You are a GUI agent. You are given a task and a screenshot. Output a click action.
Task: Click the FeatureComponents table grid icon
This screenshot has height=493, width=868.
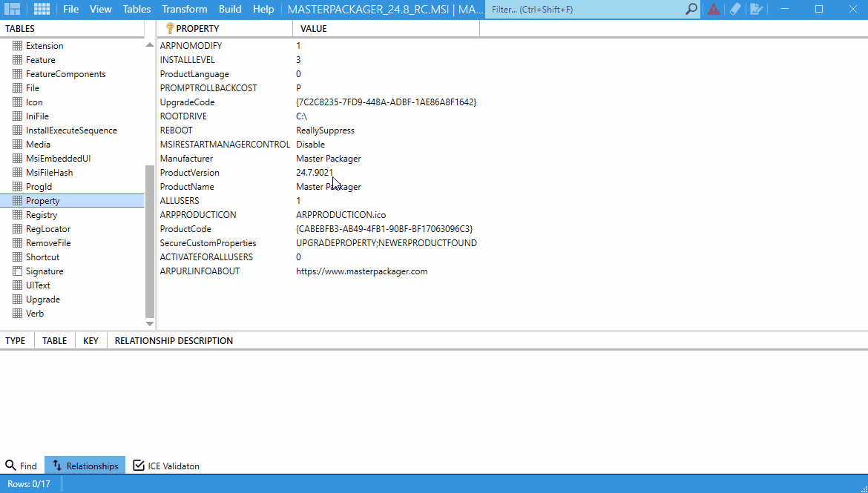(x=17, y=74)
